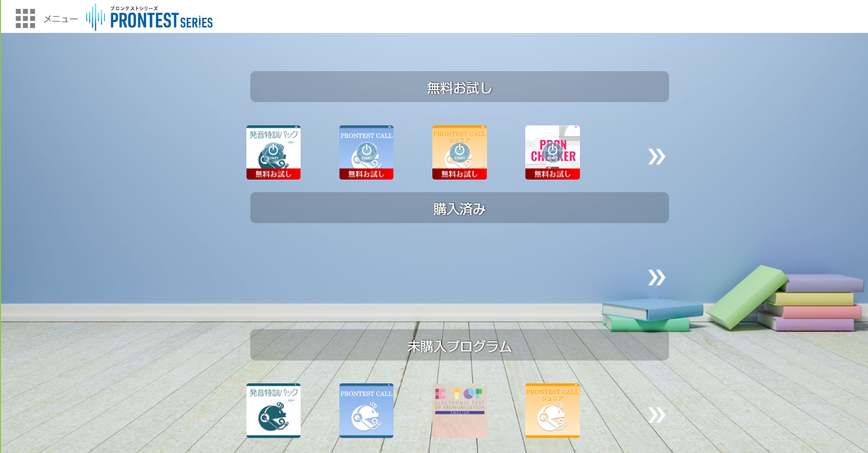The width and height of the screenshot is (868, 453).
Task: Open unpurchased PRONTEST CALL ジュニア program
Action: pyautogui.click(x=552, y=411)
